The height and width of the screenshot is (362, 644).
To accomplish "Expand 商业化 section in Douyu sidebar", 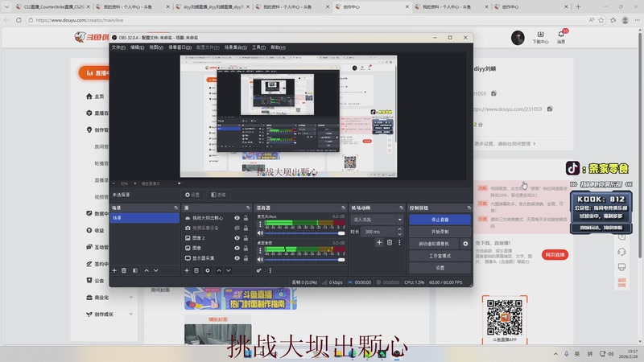I will [x=131, y=298].
